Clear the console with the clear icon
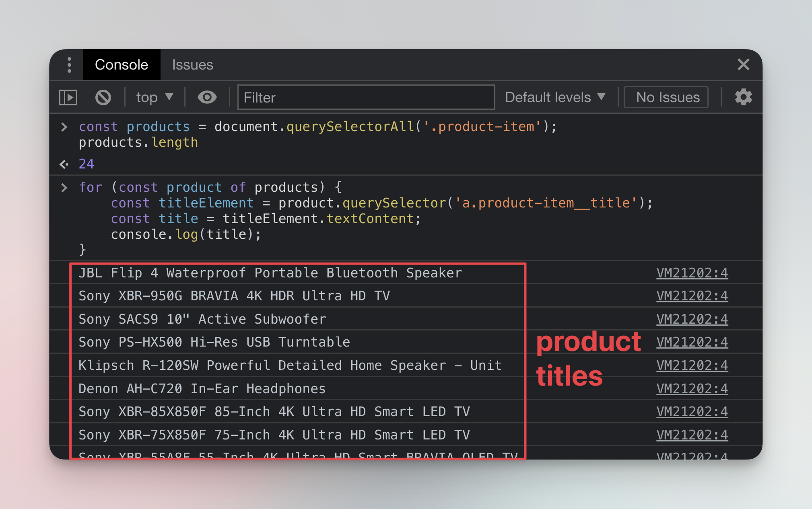 tap(103, 97)
